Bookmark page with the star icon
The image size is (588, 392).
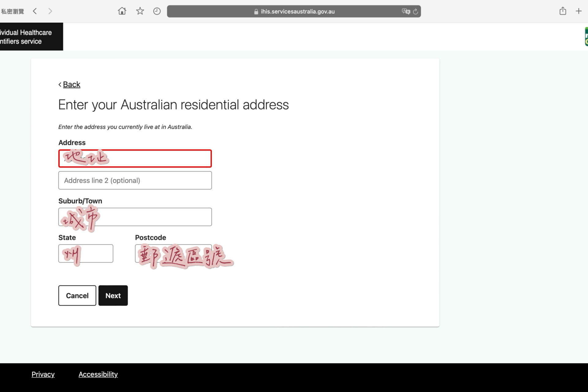(140, 11)
